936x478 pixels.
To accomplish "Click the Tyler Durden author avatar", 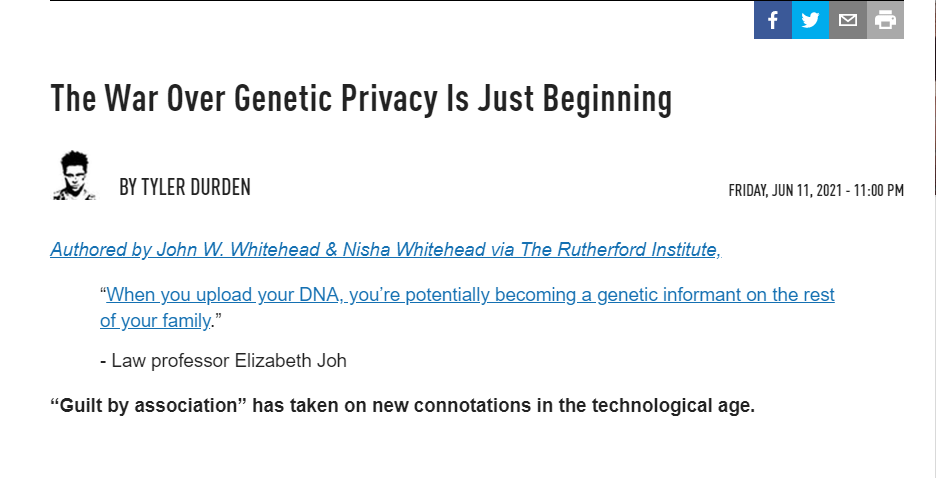I will coord(74,175).
